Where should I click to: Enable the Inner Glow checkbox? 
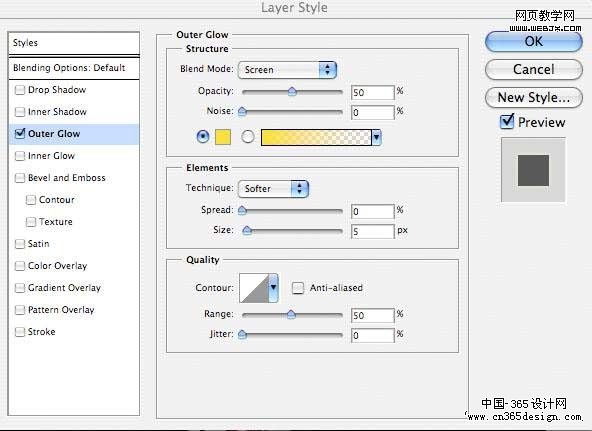click(20, 156)
